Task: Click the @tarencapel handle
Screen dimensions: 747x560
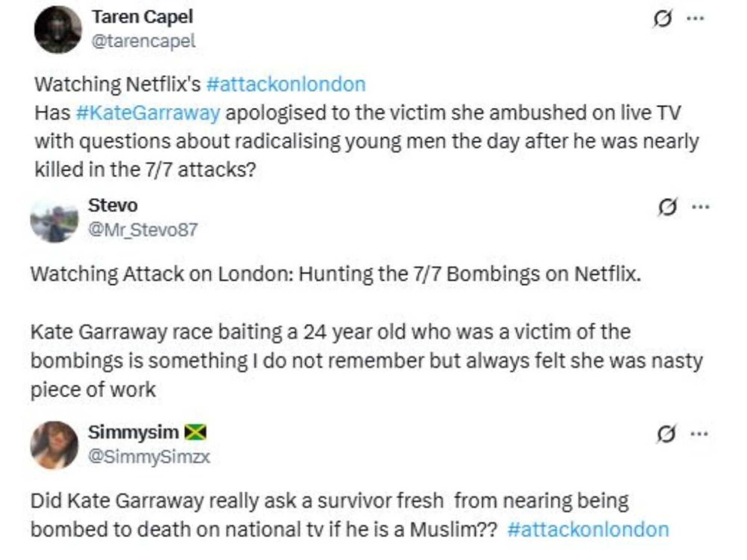Action: click(143, 41)
